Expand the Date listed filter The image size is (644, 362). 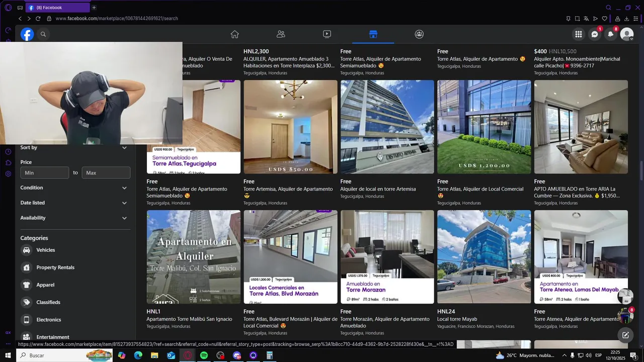click(75, 203)
